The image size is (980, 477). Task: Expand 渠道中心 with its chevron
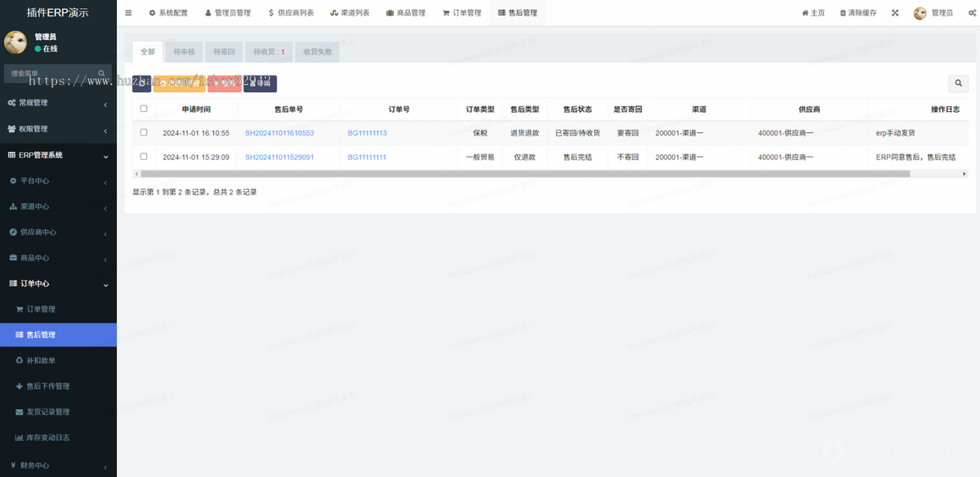coord(105,207)
